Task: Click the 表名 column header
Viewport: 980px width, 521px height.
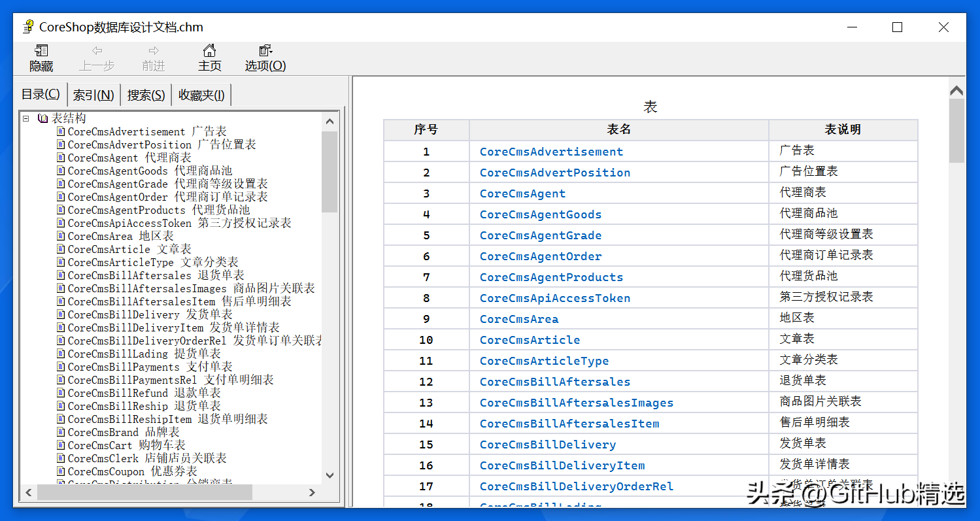Action: tap(618, 129)
